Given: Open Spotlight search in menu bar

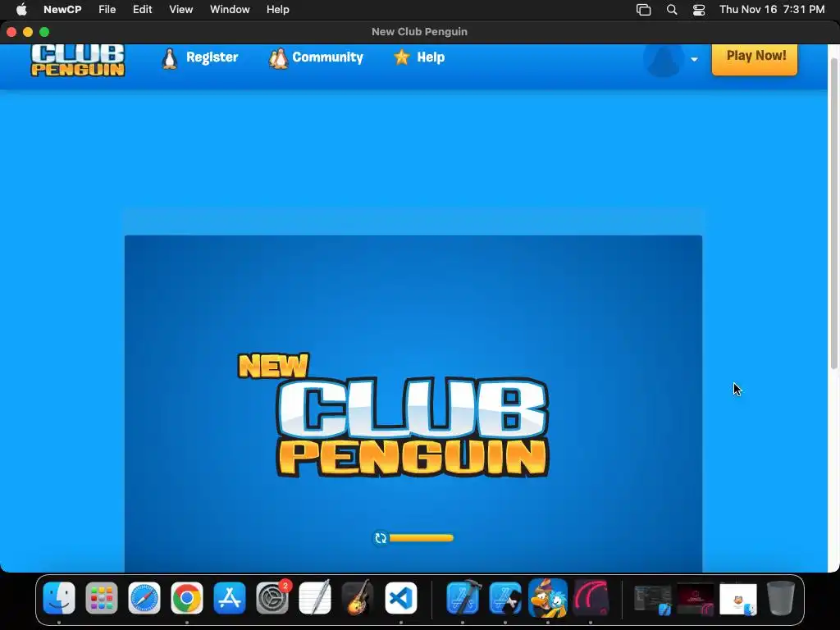Looking at the screenshot, I should tap(671, 10).
